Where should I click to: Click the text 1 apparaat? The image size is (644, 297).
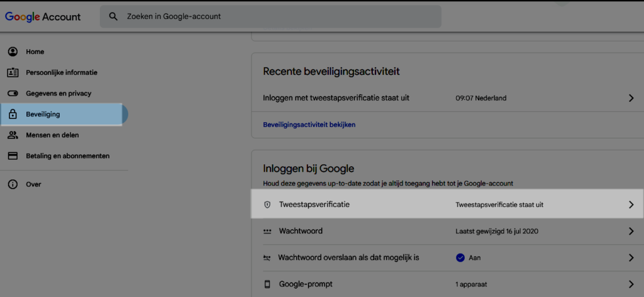pos(472,284)
